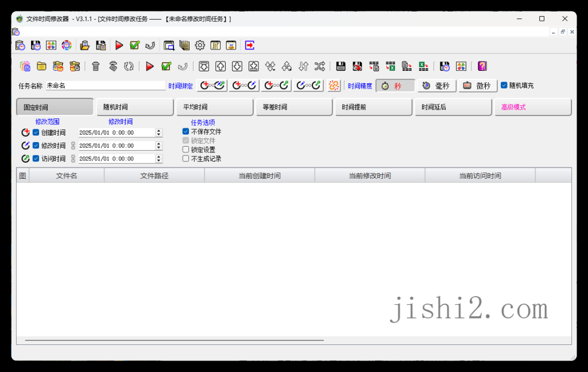Open the 高级模式 tab
Image resolution: width=588 pixels, height=372 pixels.
(x=533, y=107)
